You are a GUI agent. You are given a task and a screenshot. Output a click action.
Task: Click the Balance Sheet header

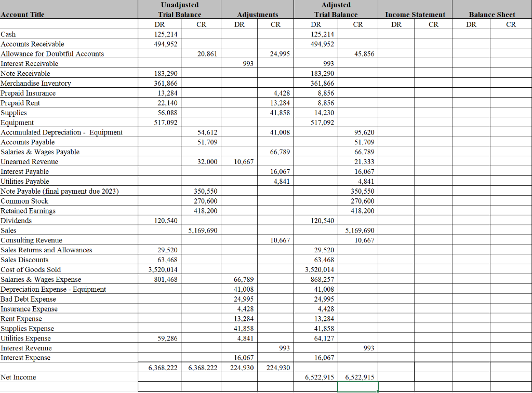pyautogui.click(x=491, y=15)
